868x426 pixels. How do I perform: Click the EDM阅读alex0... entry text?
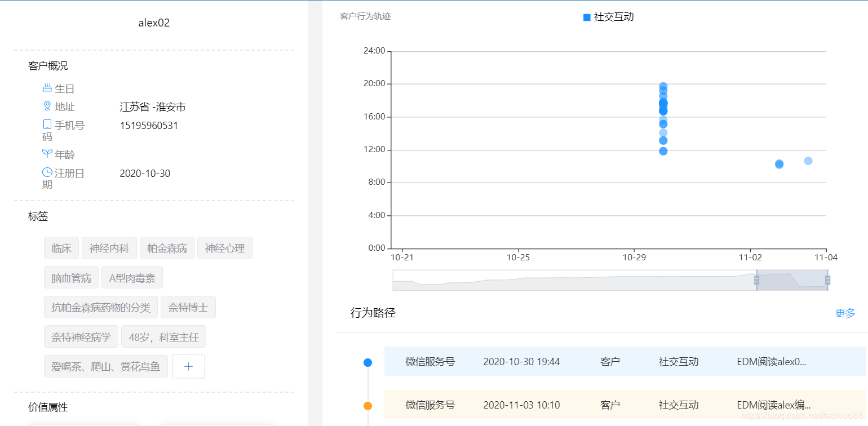(772, 362)
